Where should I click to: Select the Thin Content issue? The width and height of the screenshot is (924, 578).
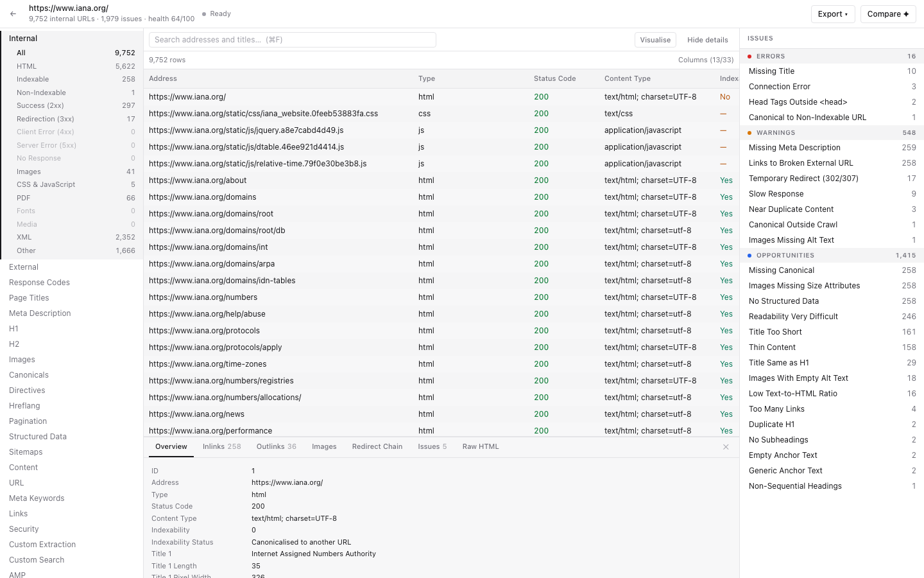[832, 347]
